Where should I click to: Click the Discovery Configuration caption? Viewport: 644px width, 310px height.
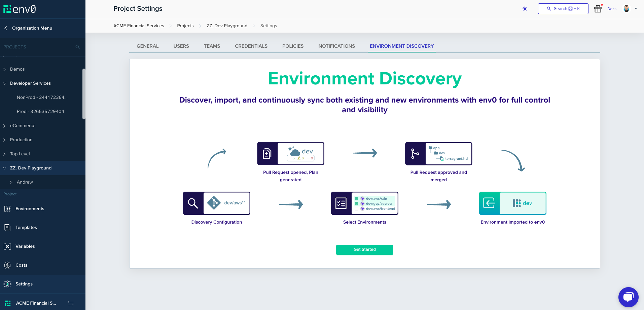tap(217, 222)
